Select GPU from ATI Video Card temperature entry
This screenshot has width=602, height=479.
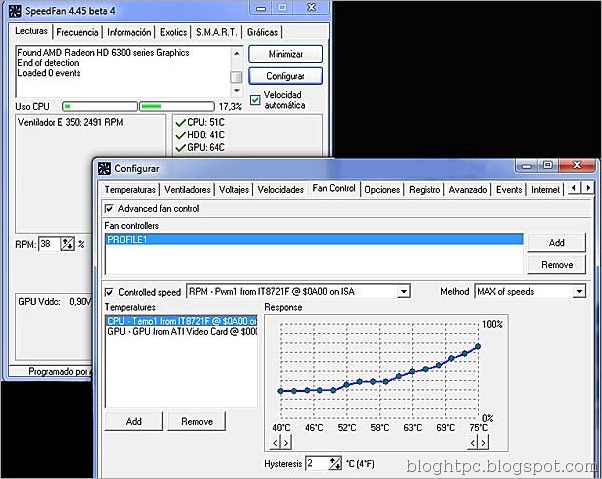[x=181, y=331]
